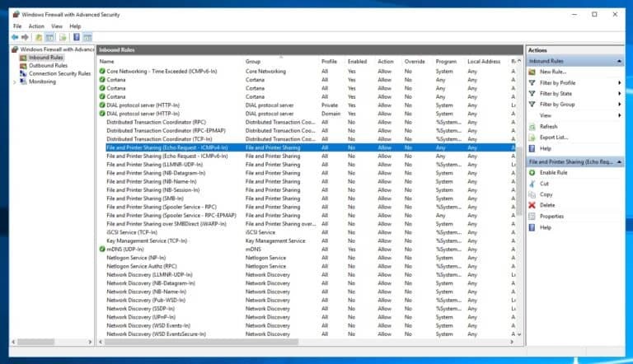This screenshot has width=633, height=364.
Task: Sort by the Enabled column header
Action: (x=357, y=61)
